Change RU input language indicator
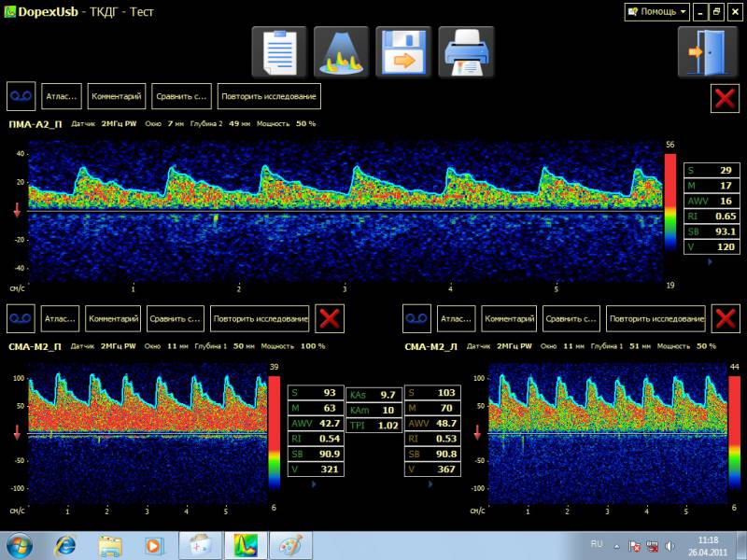Image resolution: width=747 pixels, height=560 pixels. (597, 544)
